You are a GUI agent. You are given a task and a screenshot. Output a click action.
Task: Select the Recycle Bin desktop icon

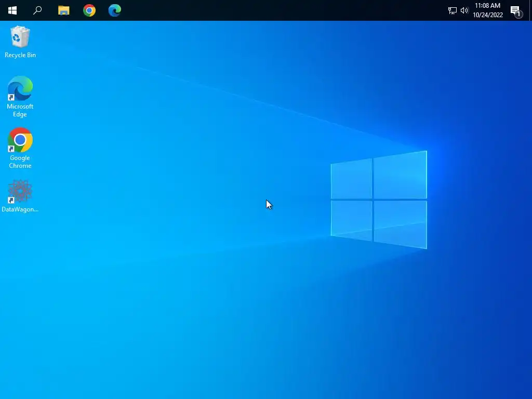pos(20,42)
